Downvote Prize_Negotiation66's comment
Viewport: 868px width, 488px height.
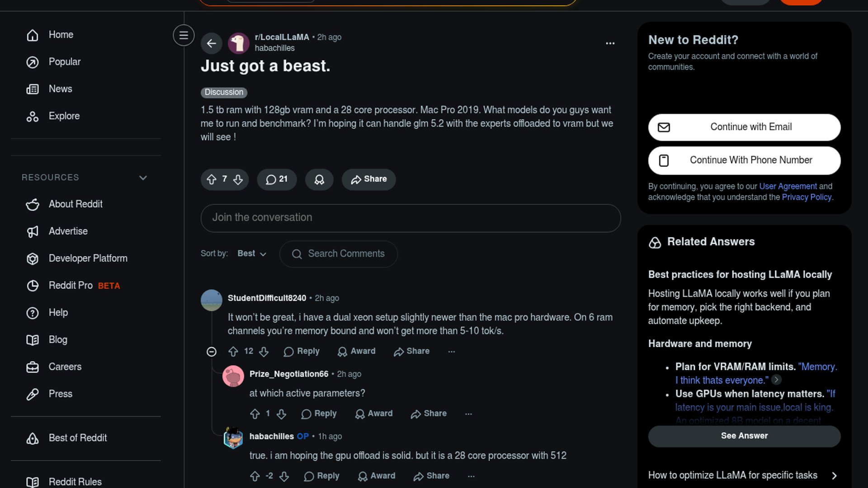pos(282,414)
